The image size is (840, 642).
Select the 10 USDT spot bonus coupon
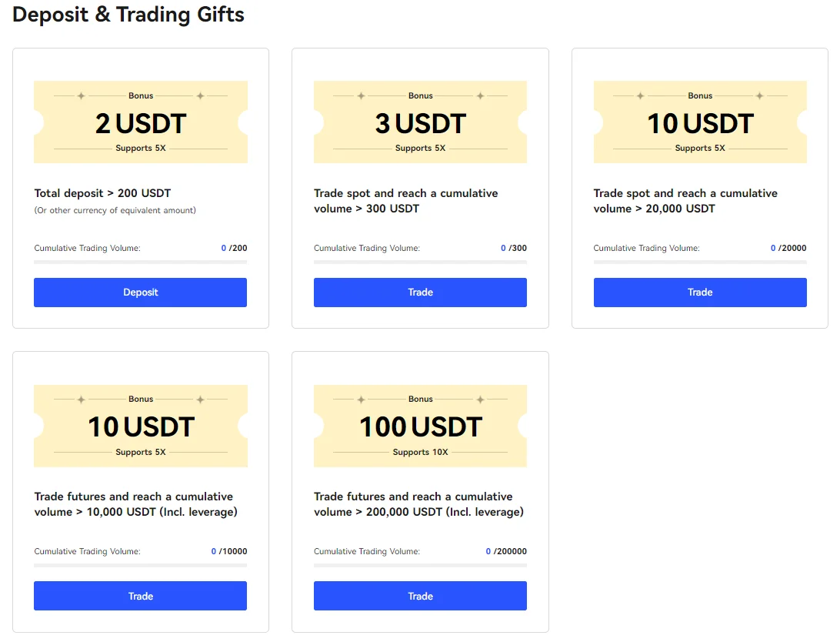click(x=699, y=122)
